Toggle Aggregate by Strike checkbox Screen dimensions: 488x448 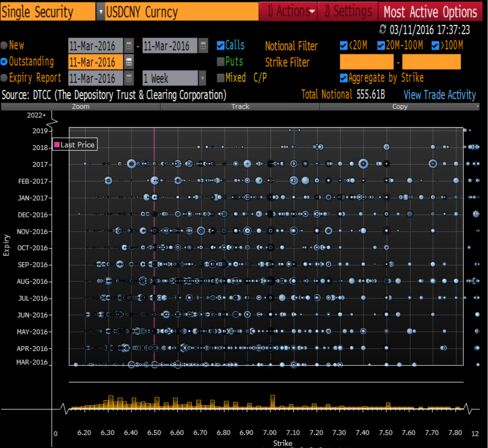344,78
